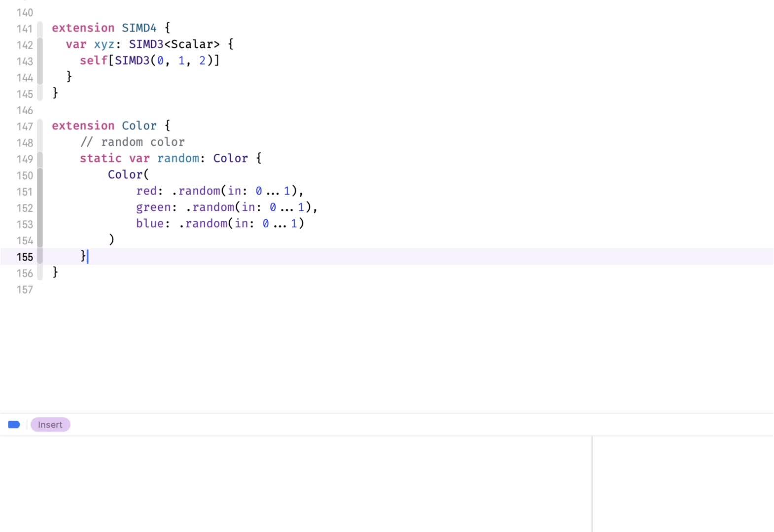Click closing parenthesis on line 154
774x532 pixels.
pos(111,240)
